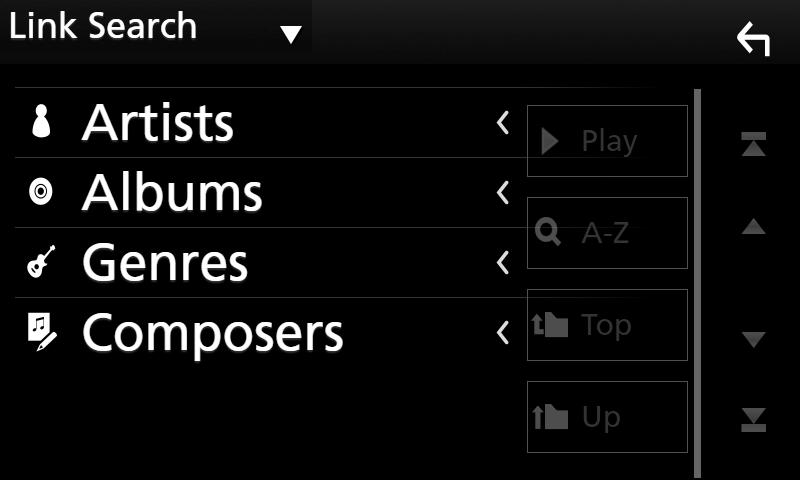Jump to the top of the list

[754, 144]
